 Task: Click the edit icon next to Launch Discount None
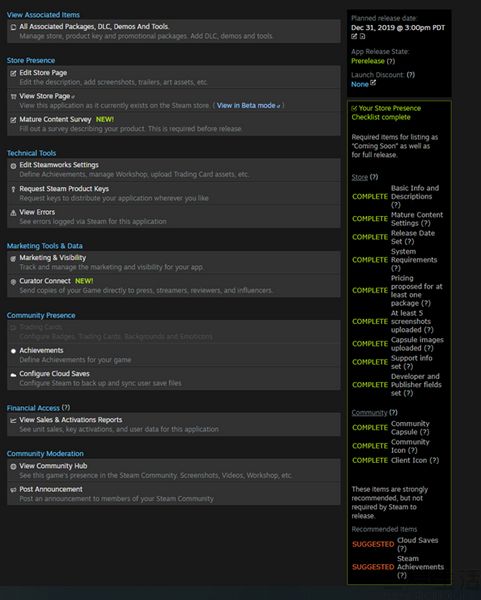click(373, 82)
